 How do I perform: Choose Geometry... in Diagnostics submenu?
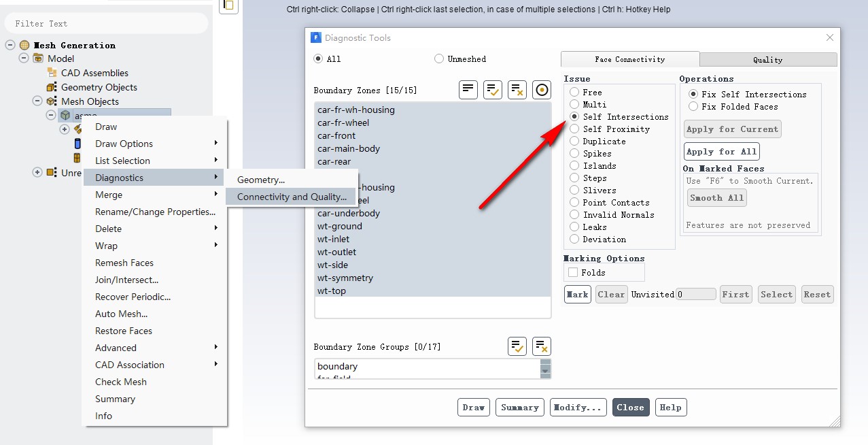(292, 180)
